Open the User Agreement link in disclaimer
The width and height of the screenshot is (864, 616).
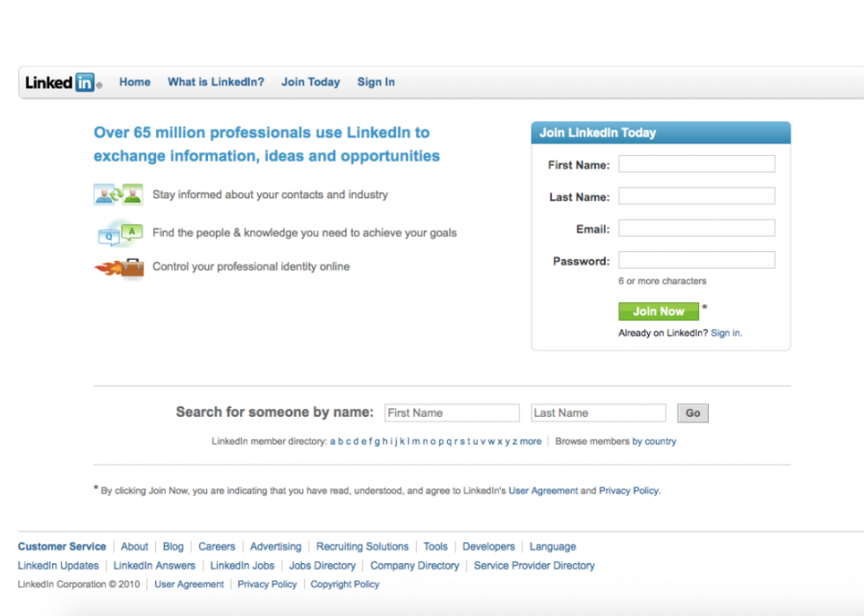(543, 490)
